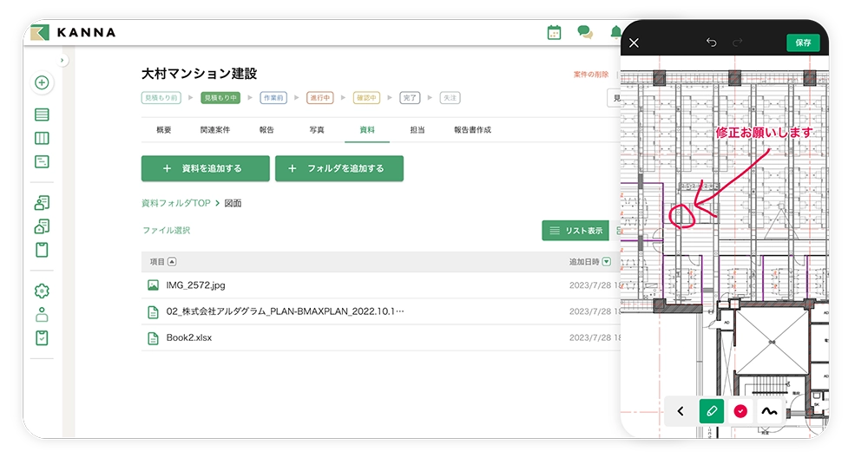Sort by 項目 column arrow
The height and width of the screenshot is (458, 868).
click(x=172, y=262)
